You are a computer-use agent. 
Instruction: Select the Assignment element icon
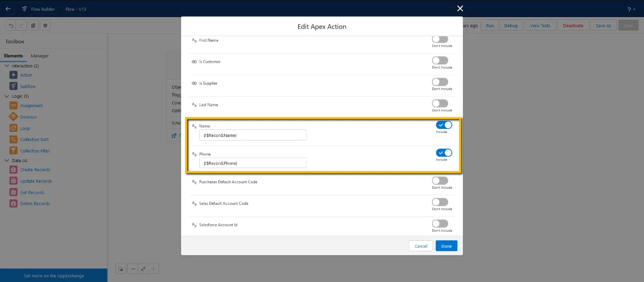(14, 106)
